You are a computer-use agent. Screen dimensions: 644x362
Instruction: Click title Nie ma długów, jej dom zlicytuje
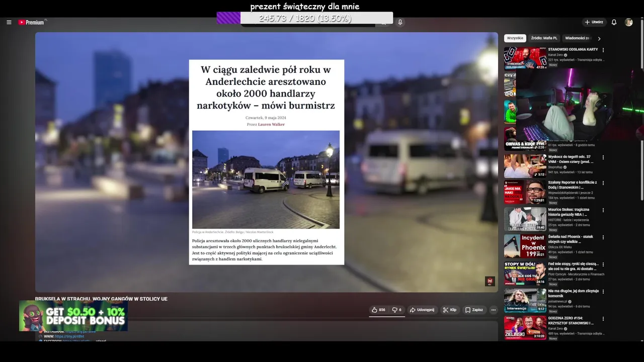573,293
